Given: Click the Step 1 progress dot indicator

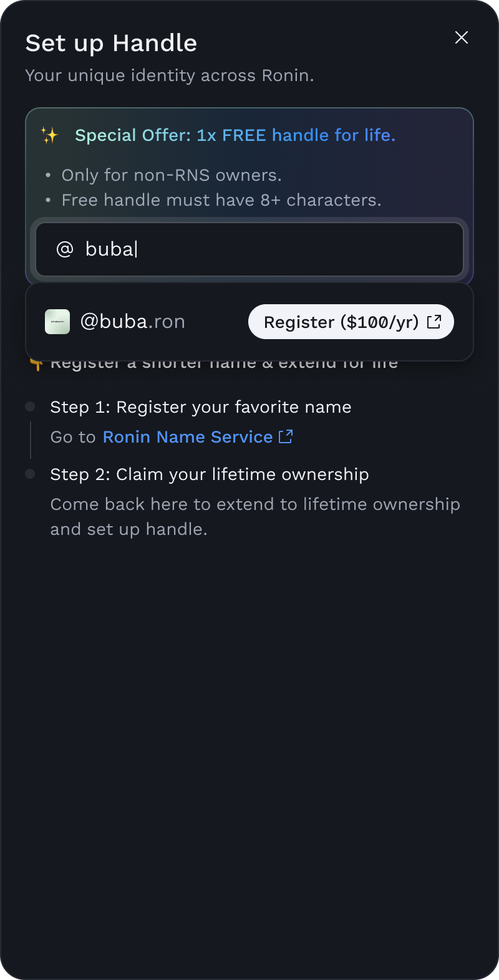Looking at the screenshot, I should pyautogui.click(x=29, y=406).
